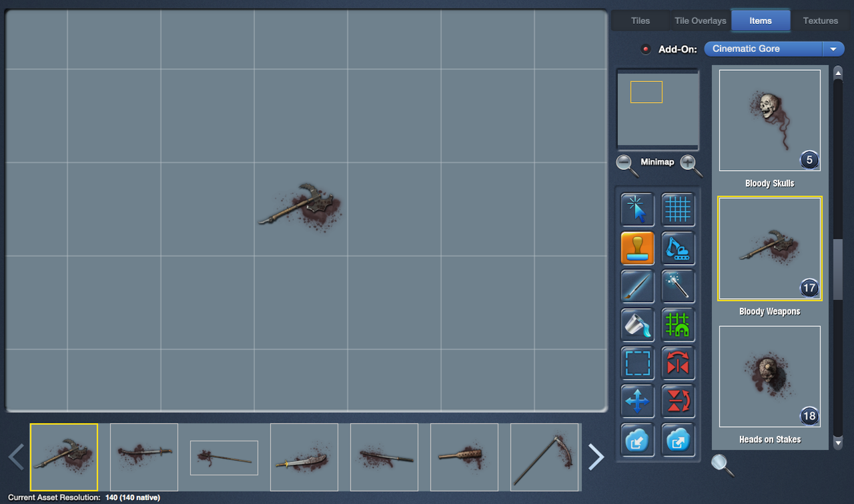Select the arrow pointer selection tool
The image size is (854, 504).
coord(637,210)
